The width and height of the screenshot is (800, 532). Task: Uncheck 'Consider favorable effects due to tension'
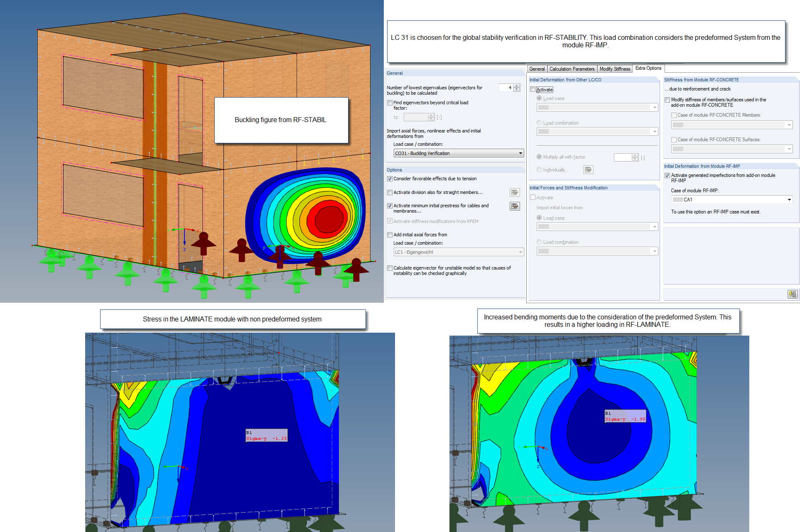[x=390, y=179]
